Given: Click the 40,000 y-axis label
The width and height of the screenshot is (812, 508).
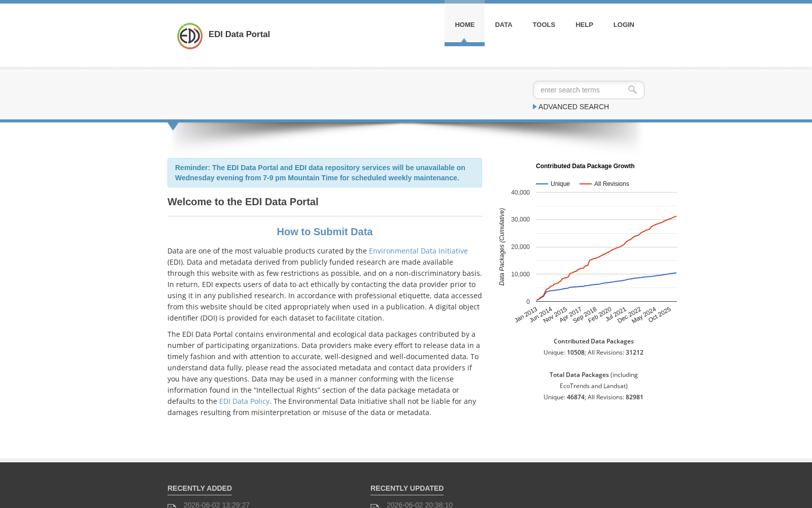Looking at the screenshot, I should point(520,193).
